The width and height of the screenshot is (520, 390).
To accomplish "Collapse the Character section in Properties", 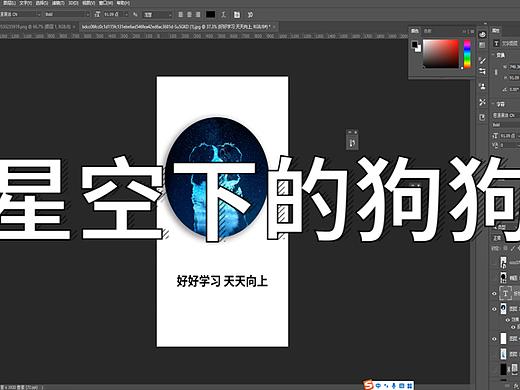I will (494, 104).
